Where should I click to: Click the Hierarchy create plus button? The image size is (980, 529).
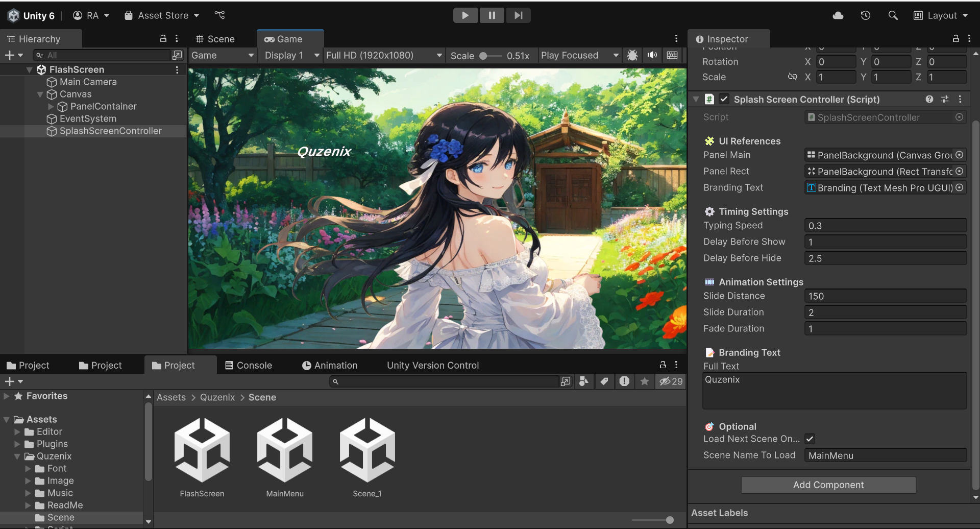[x=14, y=55]
